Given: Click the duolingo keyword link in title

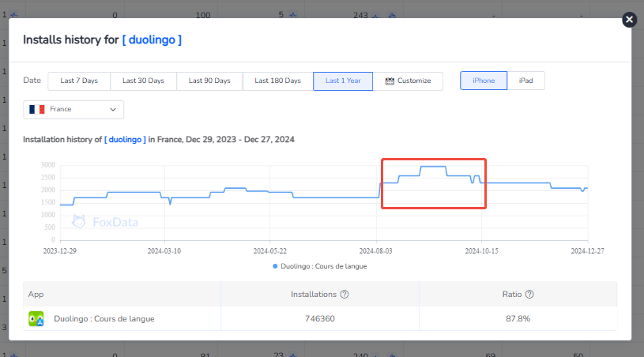Looking at the screenshot, I should click(x=152, y=39).
